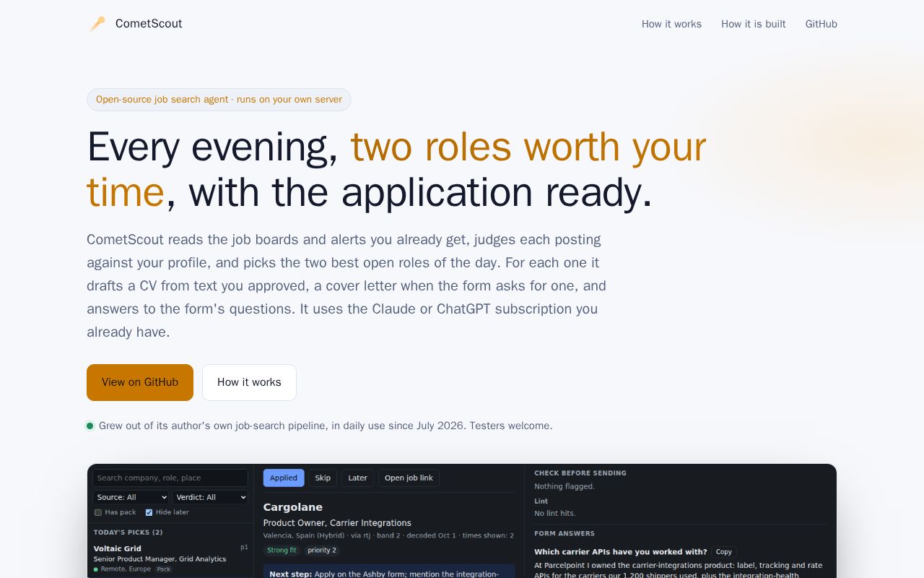Select the Voltaic Grid job in Today's Picks
Viewport: 924px width, 578px height.
(170, 558)
